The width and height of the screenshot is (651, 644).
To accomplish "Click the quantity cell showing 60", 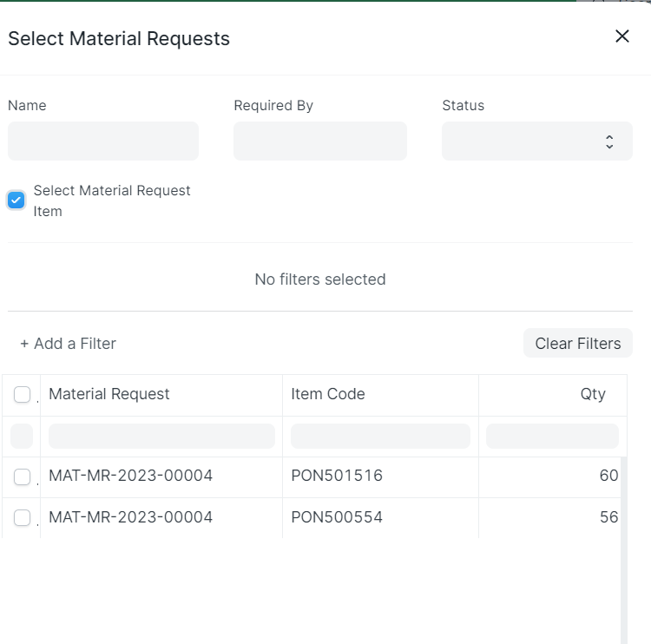I will coord(608,476).
